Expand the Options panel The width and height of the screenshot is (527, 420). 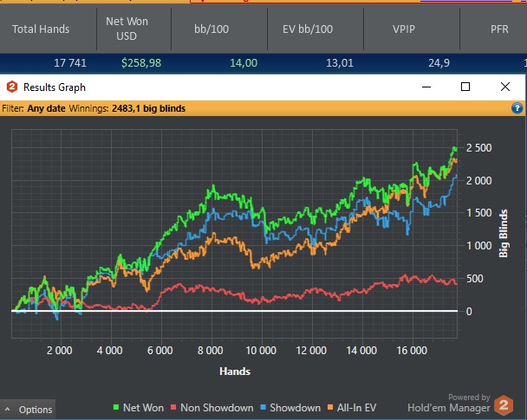click(29, 410)
